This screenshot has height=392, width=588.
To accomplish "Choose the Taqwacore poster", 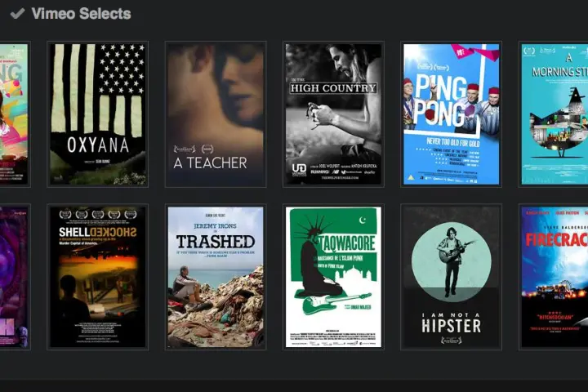I will click(333, 277).
